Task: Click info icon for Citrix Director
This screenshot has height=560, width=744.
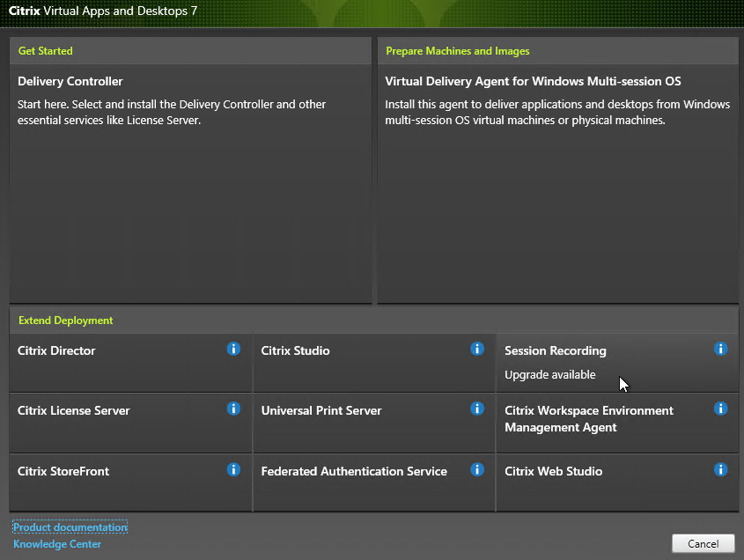Action: click(233, 349)
